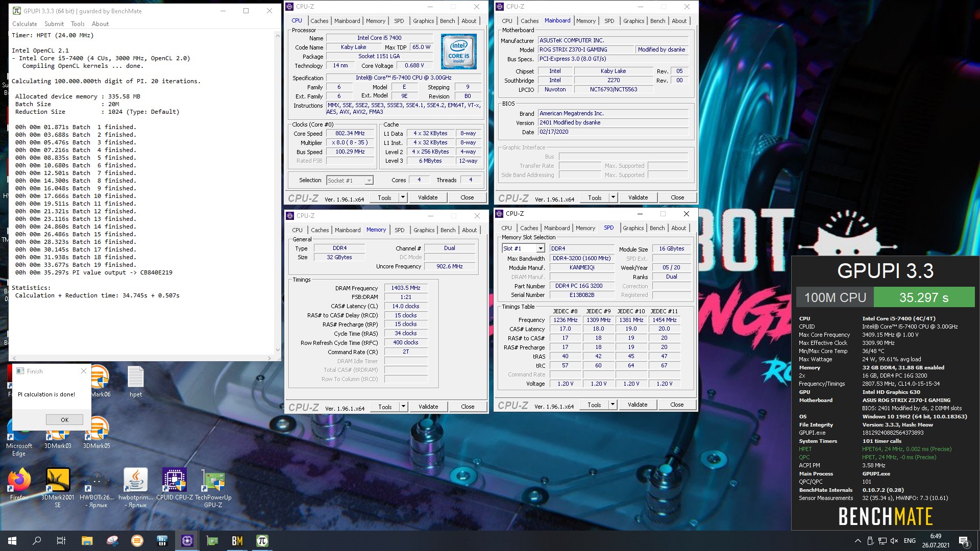
Task: Switch to Bench tab in CPU-Z CPU window
Action: point(448,21)
